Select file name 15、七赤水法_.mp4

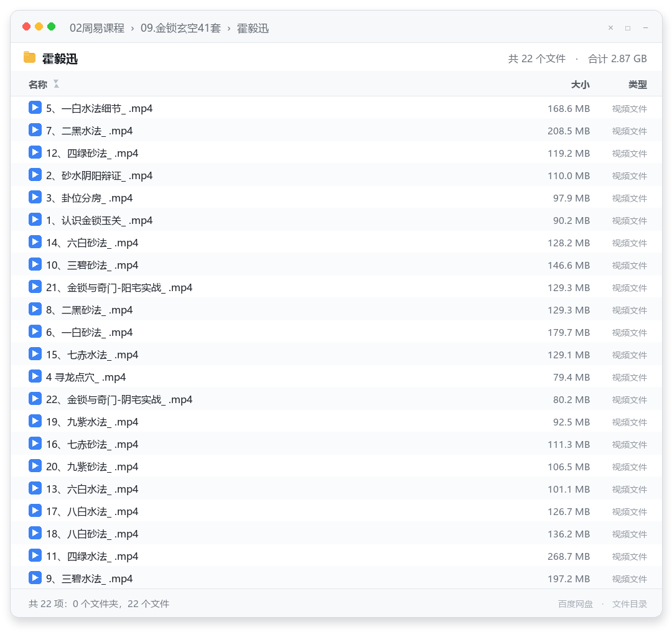[x=92, y=355]
